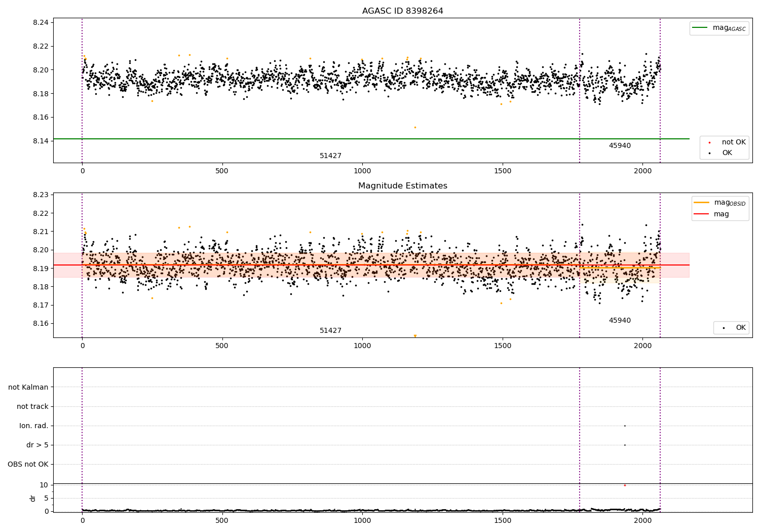Click the 'OBS not OK' row label
The width and height of the screenshot is (760, 532).
28,464
